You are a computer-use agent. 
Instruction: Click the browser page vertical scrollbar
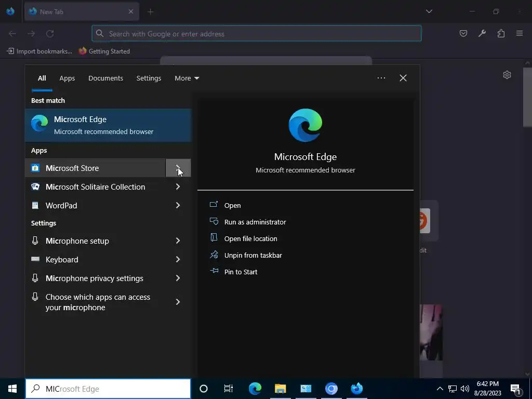coord(527,97)
